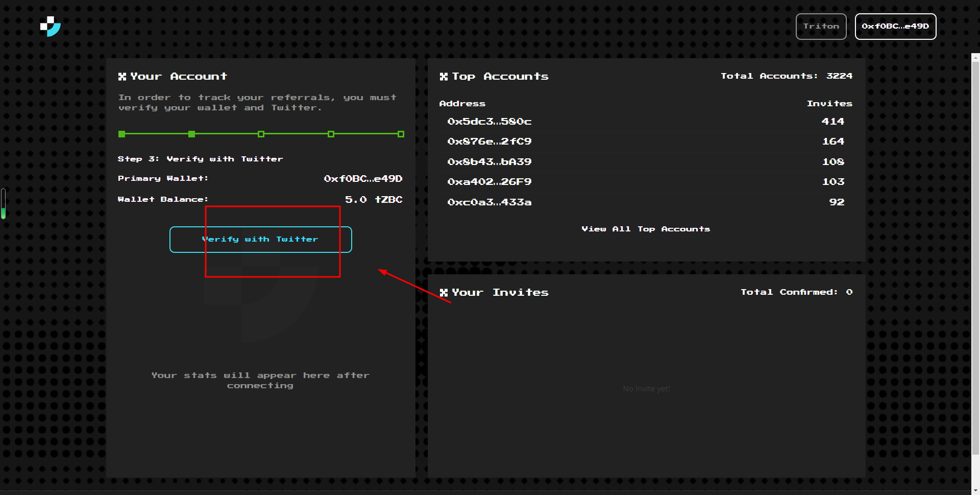Click the 92 invites value

(837, 202)
